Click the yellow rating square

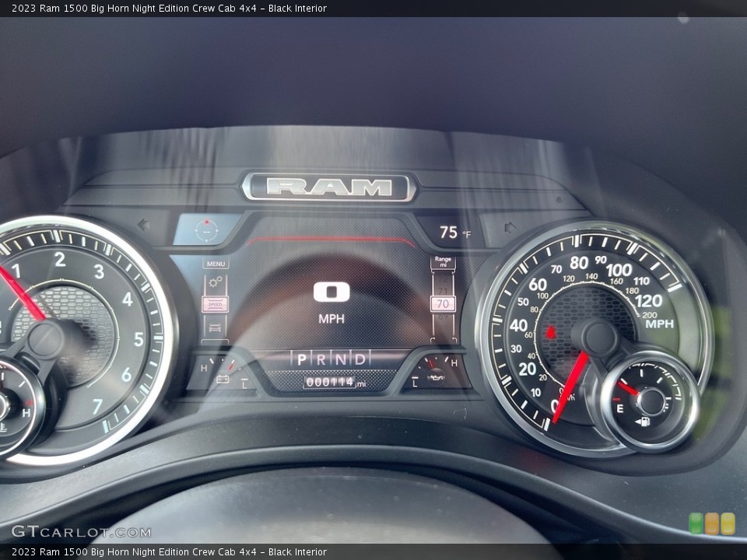[x=728, y=523]
